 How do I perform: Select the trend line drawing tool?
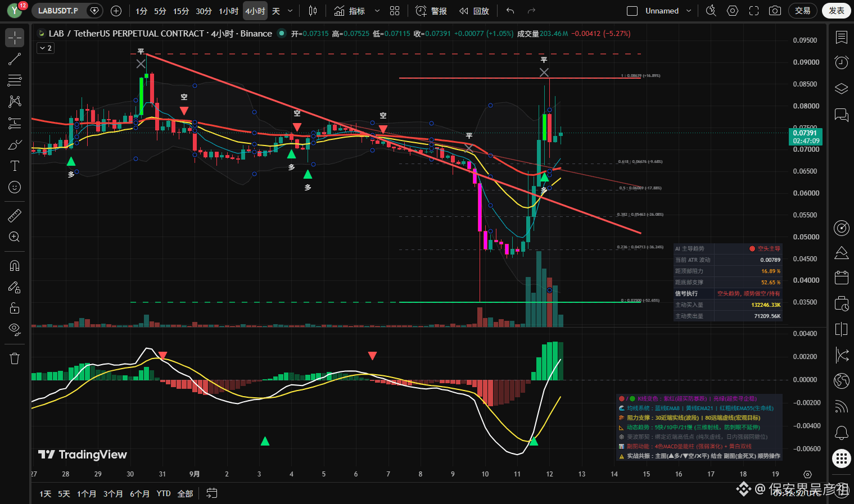(x=15, y=59)
